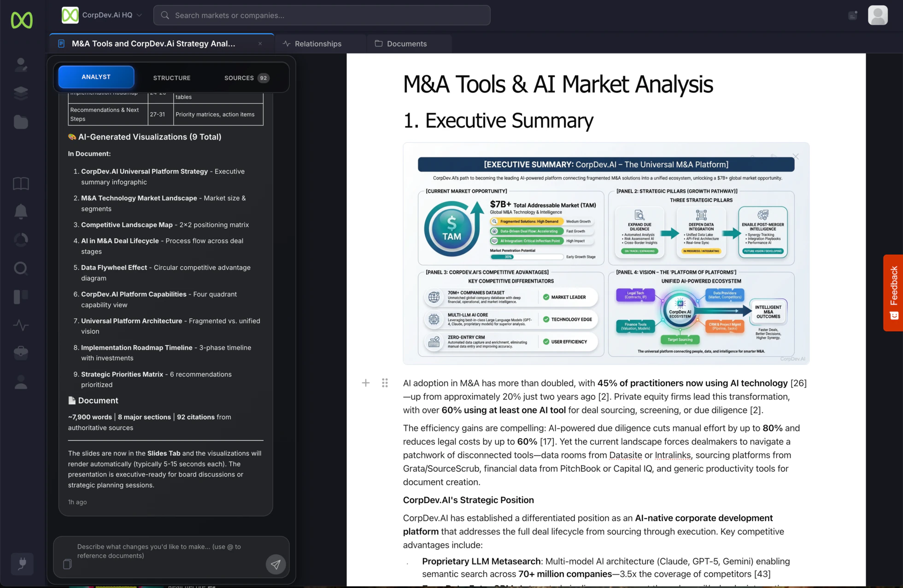Open citation [43]

coord(762,574)
